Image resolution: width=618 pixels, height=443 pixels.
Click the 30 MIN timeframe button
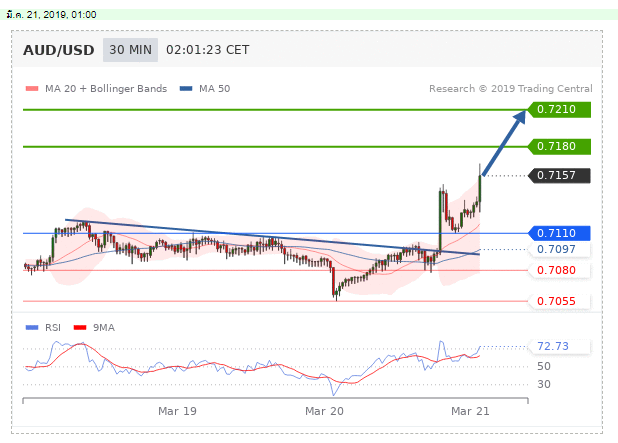130,50
